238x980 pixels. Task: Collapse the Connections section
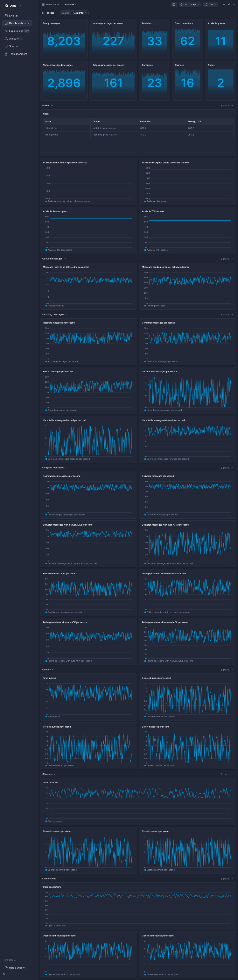tap(51, 878)
